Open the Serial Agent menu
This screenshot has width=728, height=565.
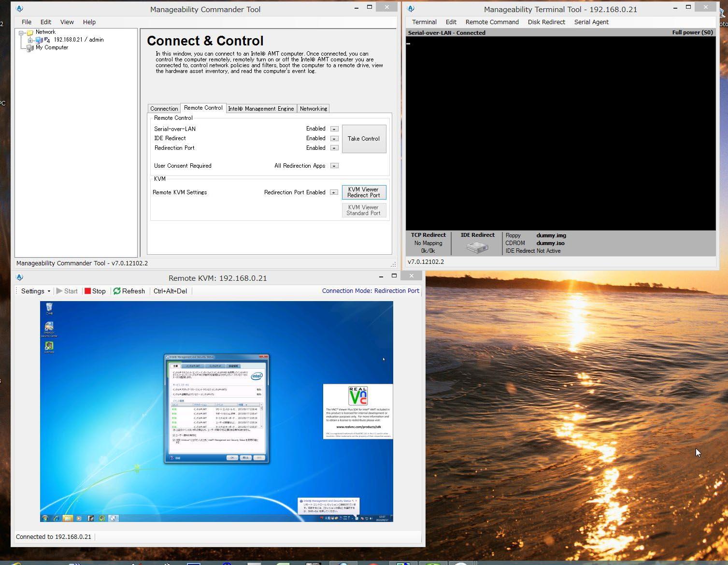[591, 22]
